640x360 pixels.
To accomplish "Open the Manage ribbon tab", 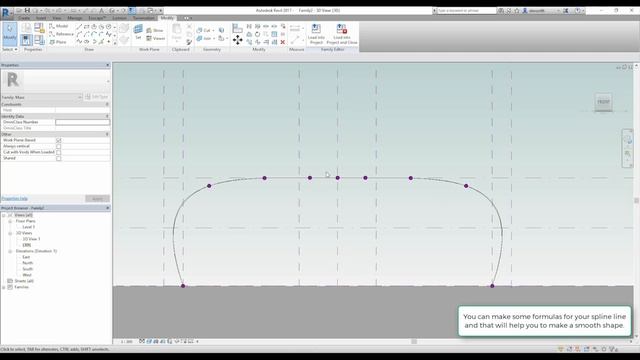I will pyautogui.click(x=74, y=18).
